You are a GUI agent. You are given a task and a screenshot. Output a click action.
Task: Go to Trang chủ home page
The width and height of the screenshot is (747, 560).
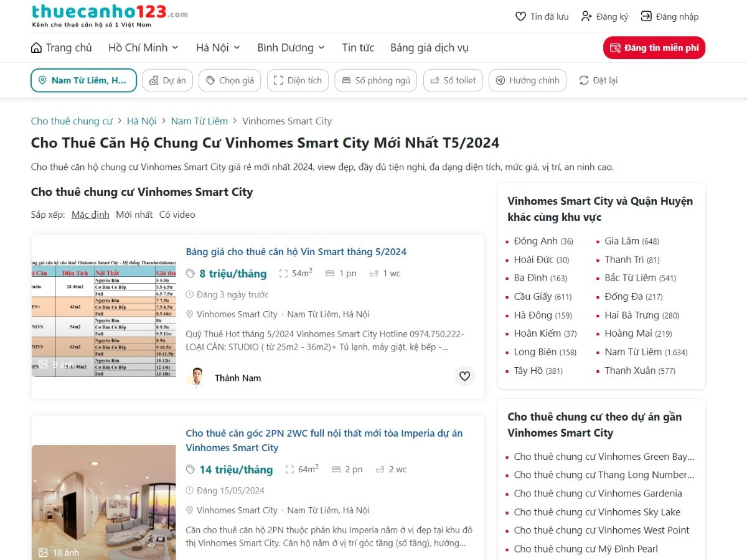click(x=62, y=48)
